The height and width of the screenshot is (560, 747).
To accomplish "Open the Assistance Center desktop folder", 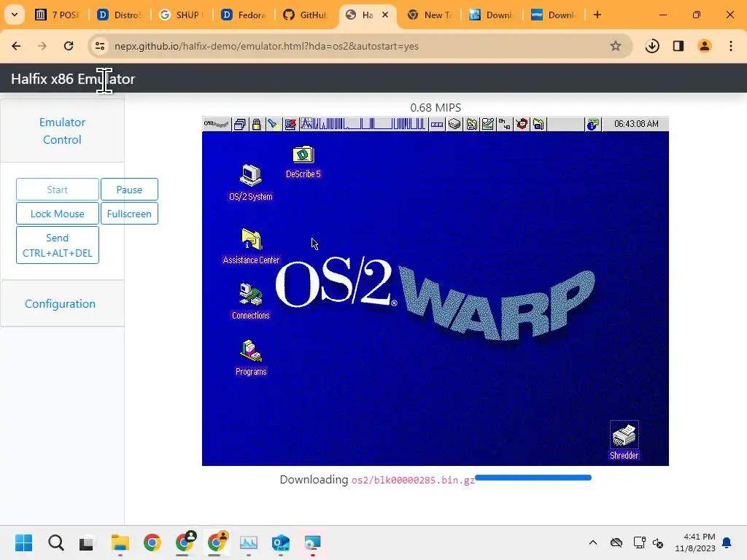I will pos(251,246).
